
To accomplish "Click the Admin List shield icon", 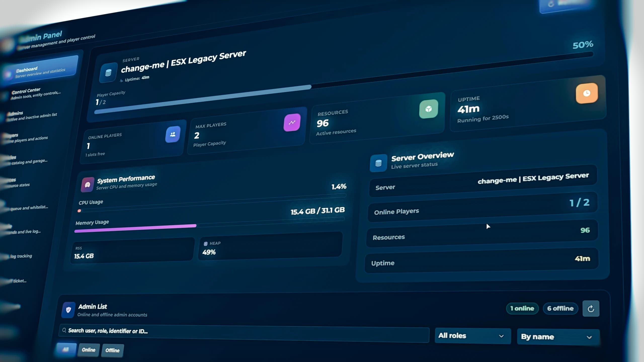I will tap(68, 310).
